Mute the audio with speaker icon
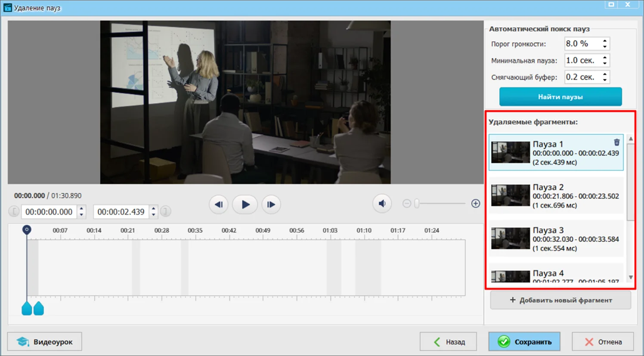The height and width of the screenshot is (356, 644). [x=382, y=204]
